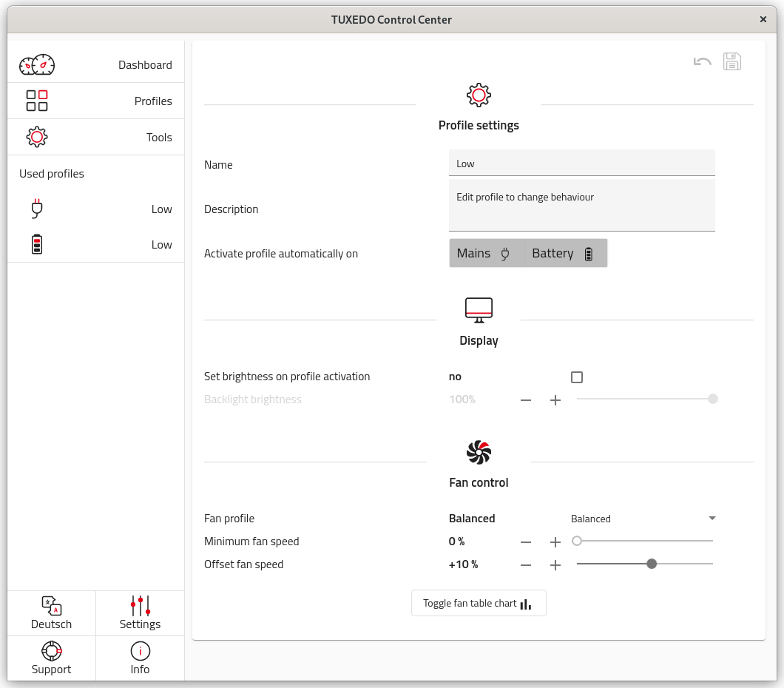Decrease offset fan speed with the minus stepper

(526, 564)
